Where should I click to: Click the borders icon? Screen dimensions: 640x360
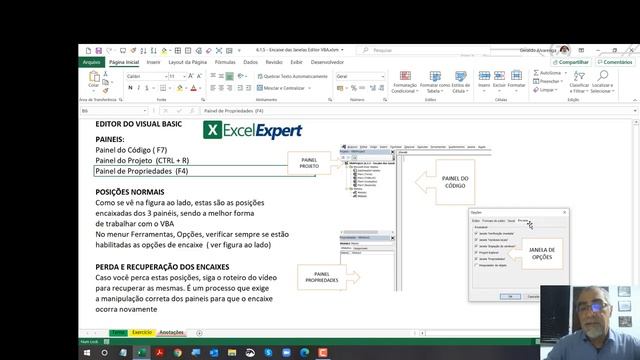coord(163,88)
